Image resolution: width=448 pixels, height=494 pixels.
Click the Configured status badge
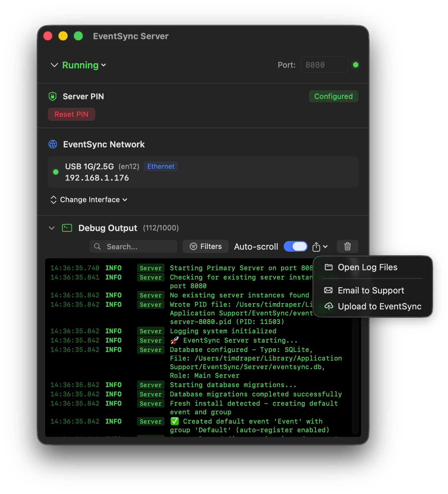point(334,96)
